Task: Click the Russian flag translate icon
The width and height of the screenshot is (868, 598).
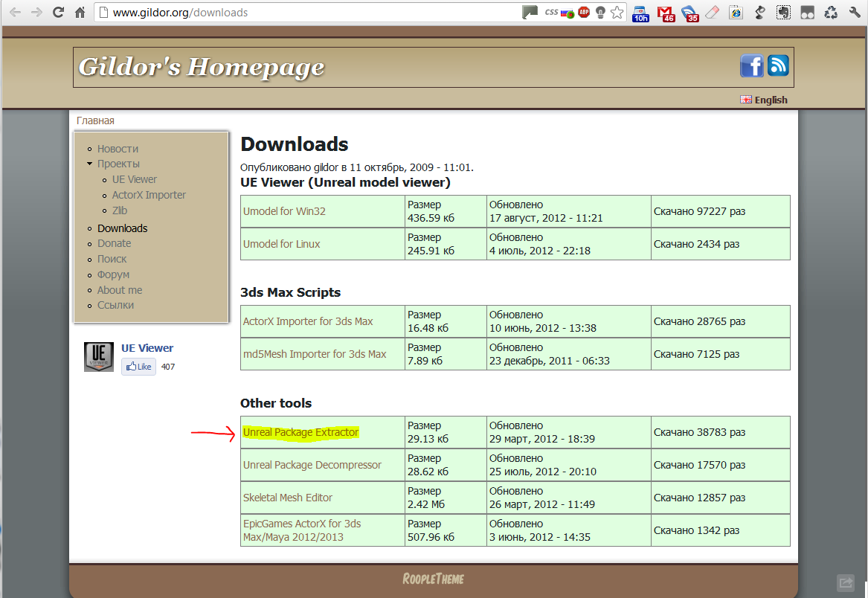Action: (568, 13)
